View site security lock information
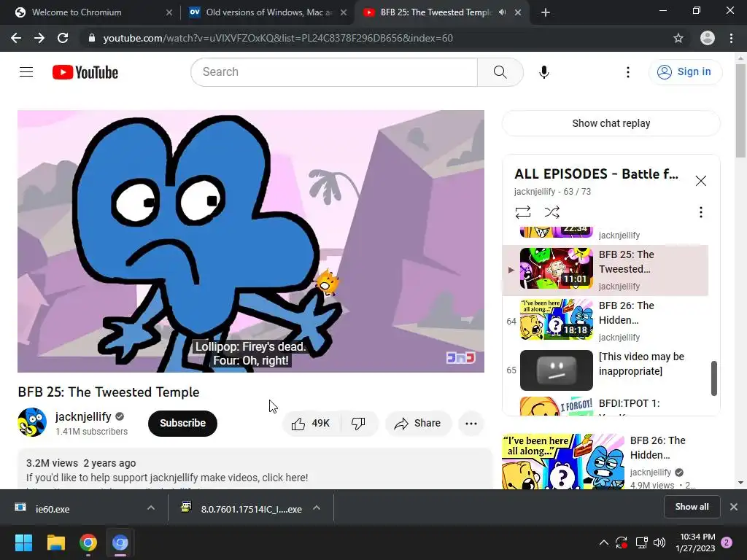The height and width of the screenshot is (560, 747). tap(91, 38)
